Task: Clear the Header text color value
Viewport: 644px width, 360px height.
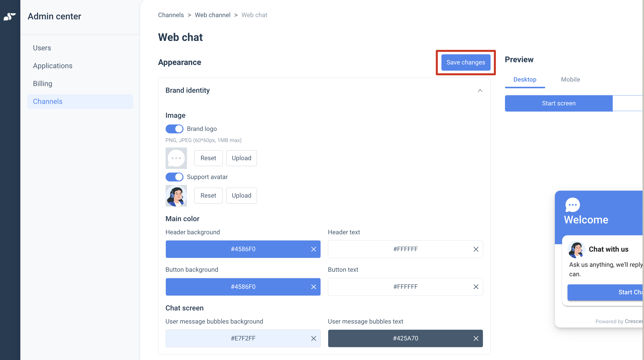Action: coord(476,249)
